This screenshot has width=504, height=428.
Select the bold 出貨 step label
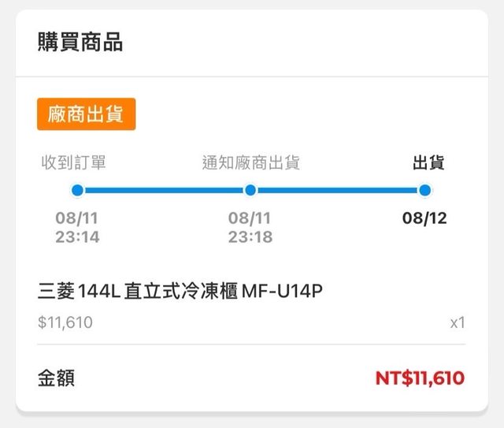point(428,163)
